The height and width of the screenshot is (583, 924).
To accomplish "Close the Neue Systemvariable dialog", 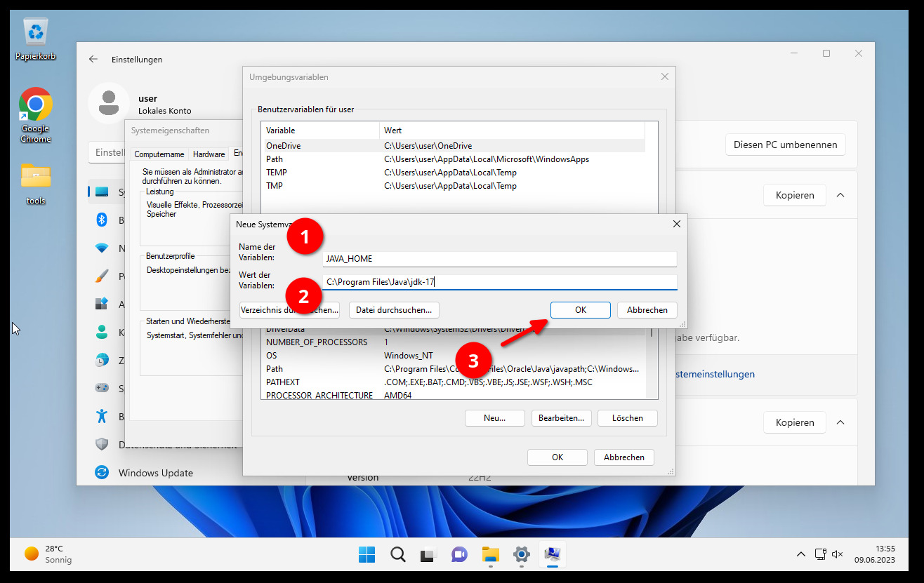I will coord(676,224).
